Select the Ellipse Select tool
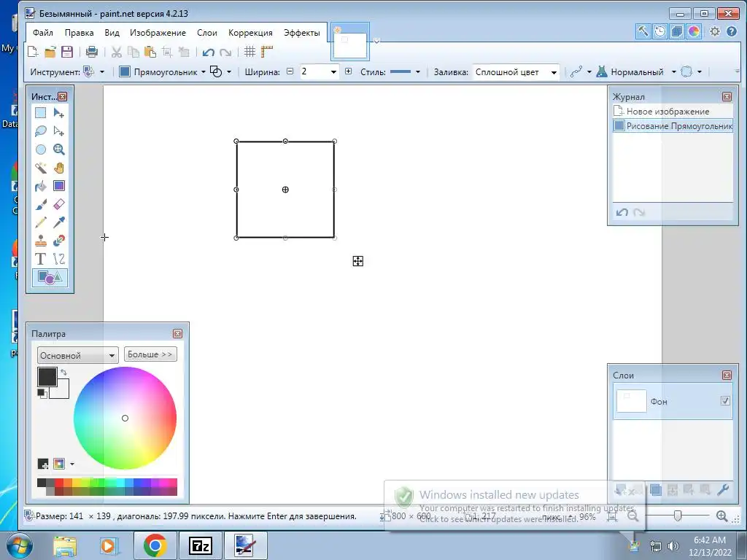Viewport: 747px width, 560px height. 41,149
